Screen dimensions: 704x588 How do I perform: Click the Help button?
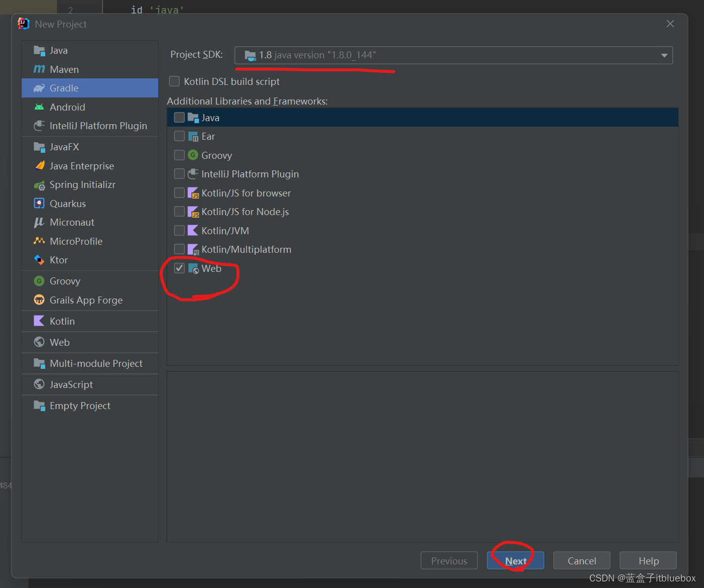pos(648,561)
